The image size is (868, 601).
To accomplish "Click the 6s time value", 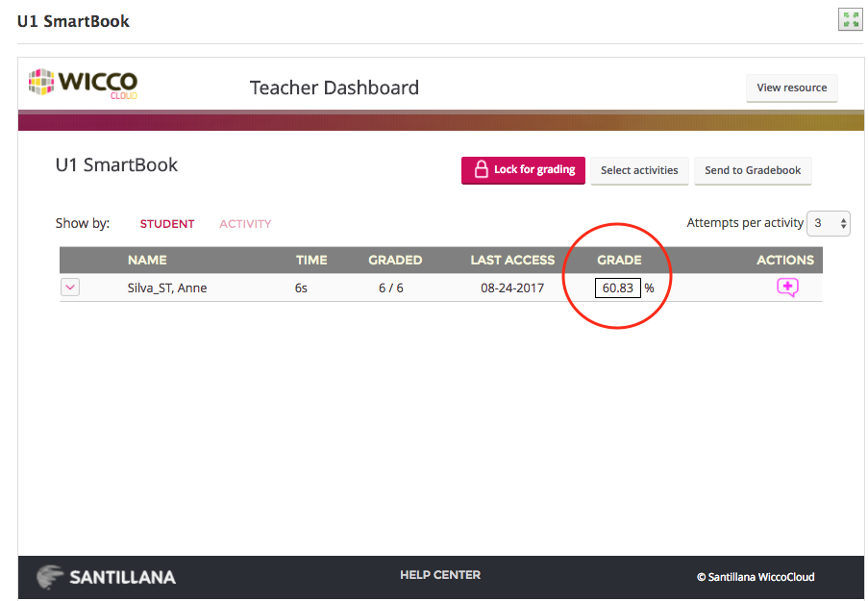I will click(301, 288).
